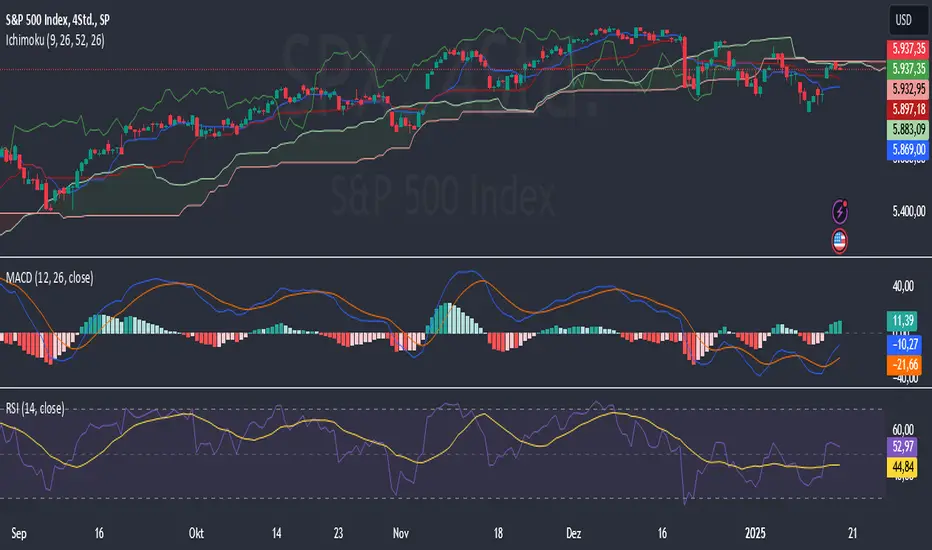Image resolution: width=932 pixels, height=550 pixels.
Task: Click the 60,00 RSI scale value
Action: coord(903,429)
